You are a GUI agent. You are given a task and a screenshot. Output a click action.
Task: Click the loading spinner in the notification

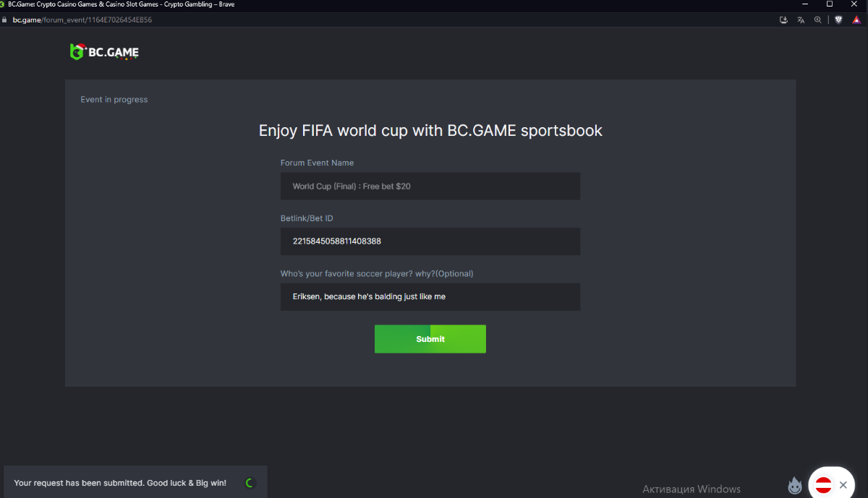pos(250,483)
